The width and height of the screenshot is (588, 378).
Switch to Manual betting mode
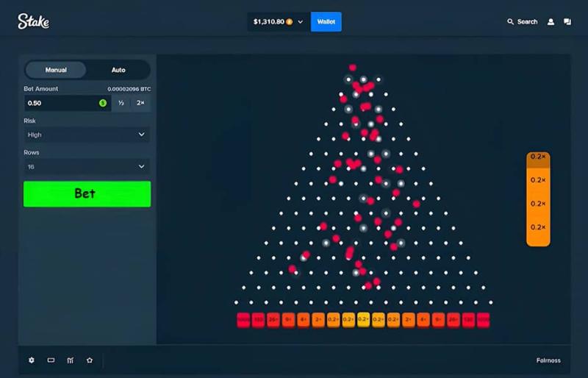tap(56, 70)
